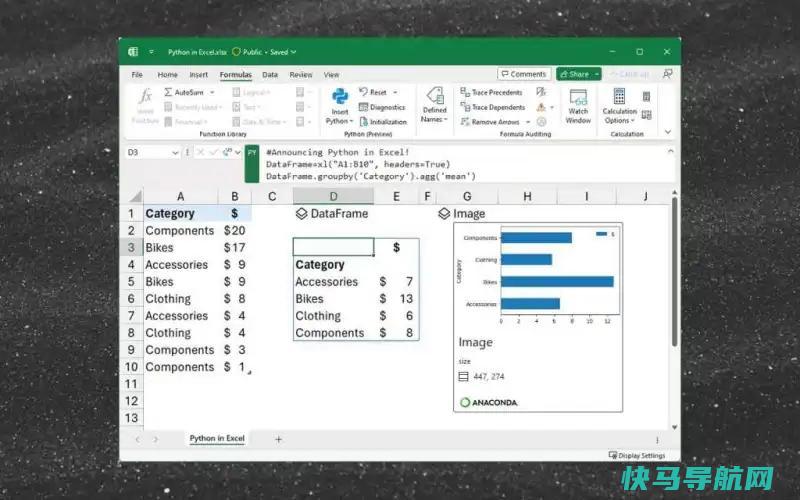The image size is (800, 500).
Task: Open Defined Names menu
Action: (434, 105)
